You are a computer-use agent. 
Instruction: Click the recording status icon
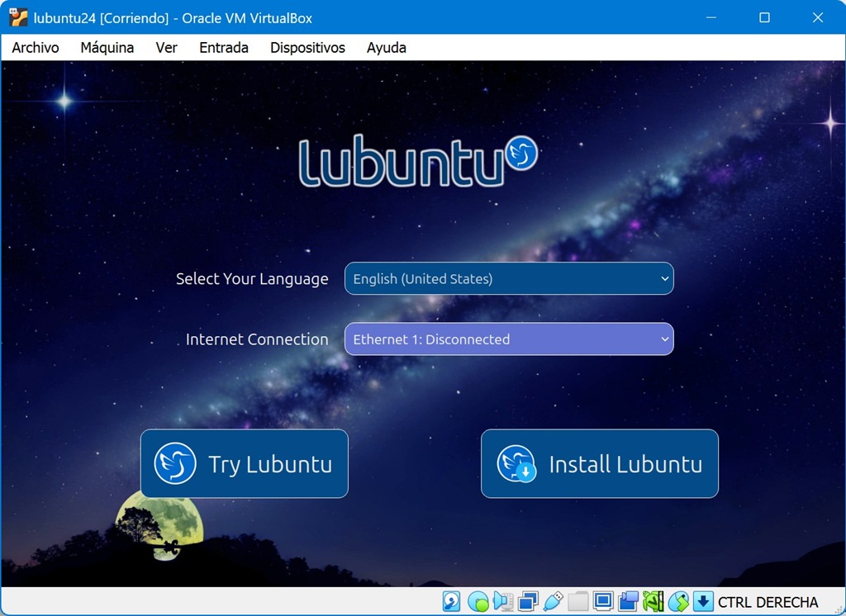(629, 601)
